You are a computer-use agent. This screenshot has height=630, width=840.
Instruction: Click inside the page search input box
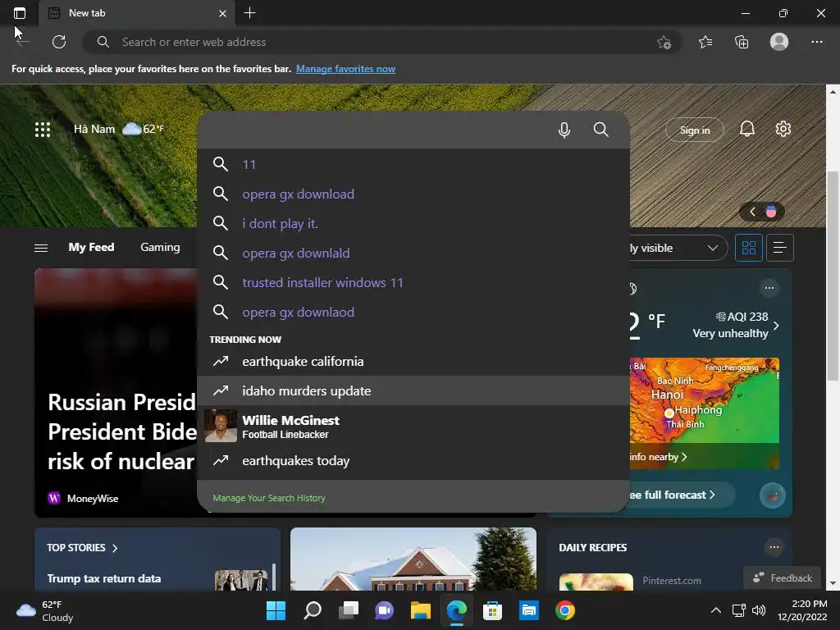tap(375, 130)
